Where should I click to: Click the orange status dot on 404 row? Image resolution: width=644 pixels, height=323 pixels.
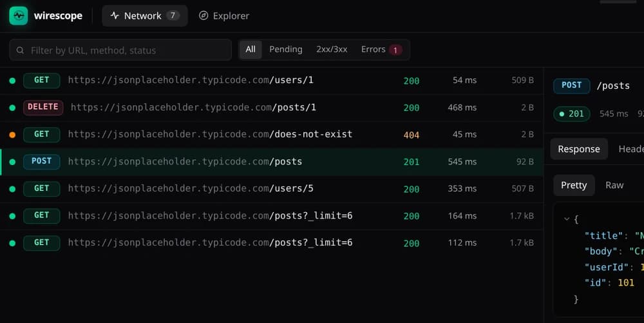12,135
